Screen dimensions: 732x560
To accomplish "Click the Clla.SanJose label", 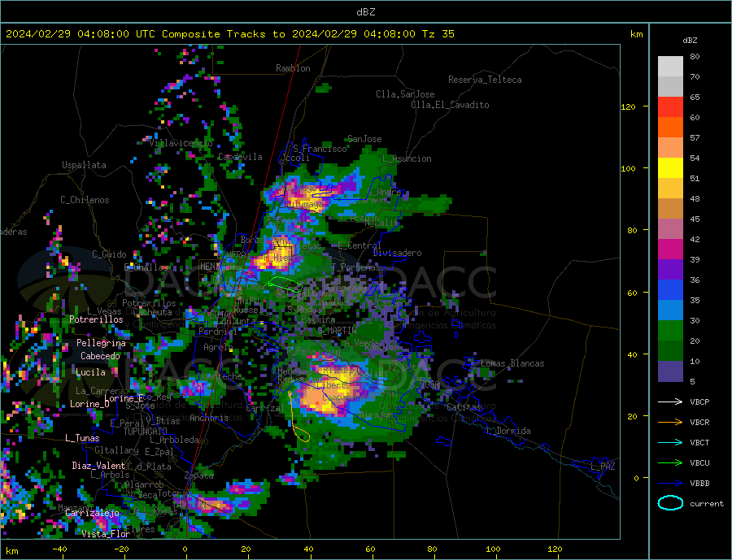I will (405, 94).
